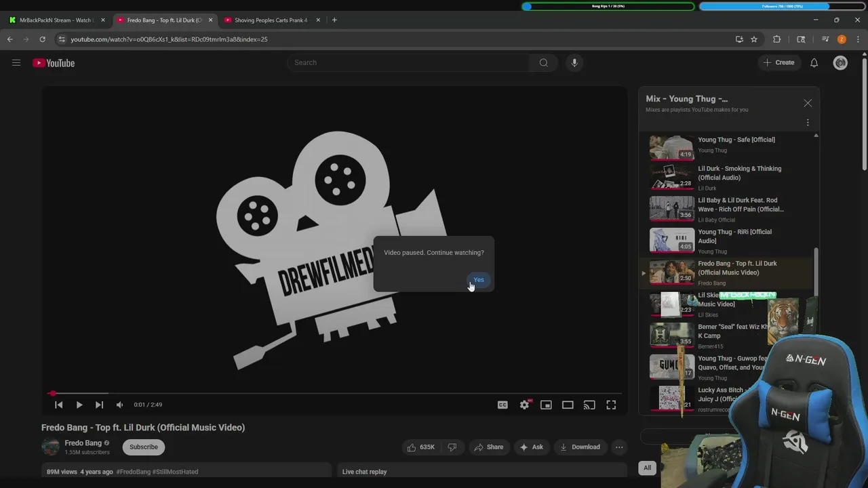Click the #StillMostHated hashtag
The width and height of the screenshot is (868, 488).
[175, 472]
